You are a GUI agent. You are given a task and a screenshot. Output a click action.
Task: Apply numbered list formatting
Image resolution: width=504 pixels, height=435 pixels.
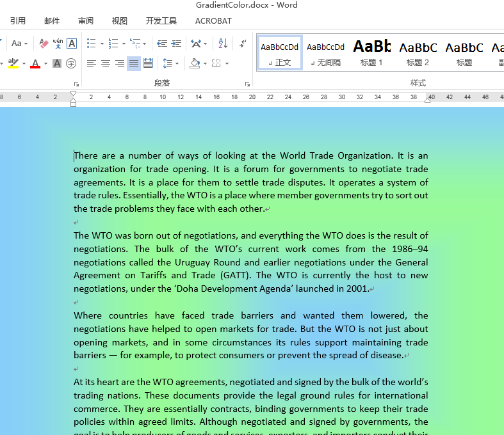coord(113,43)
